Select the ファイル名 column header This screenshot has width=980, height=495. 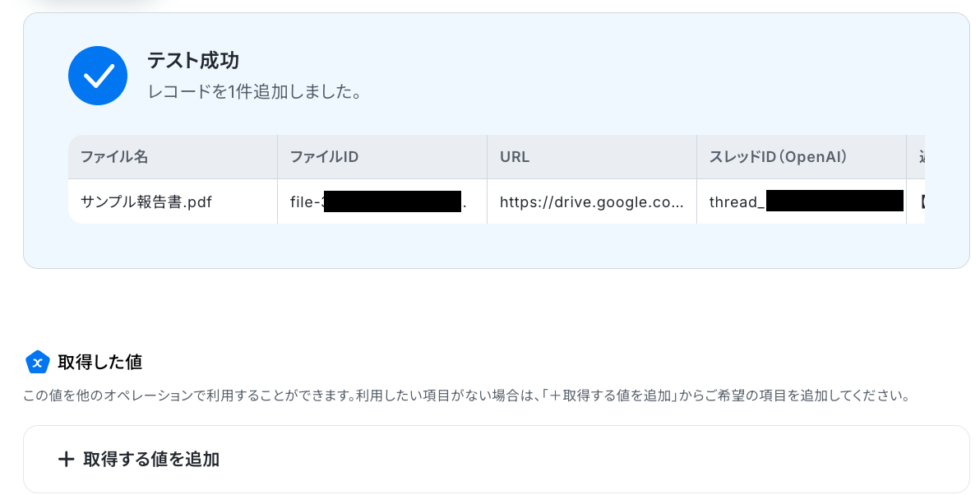click(114, 157)
